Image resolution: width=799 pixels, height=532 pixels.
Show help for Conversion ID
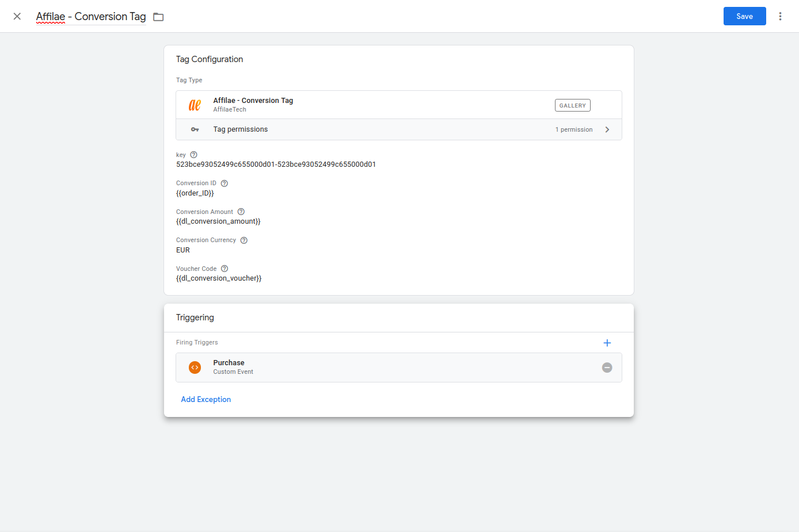225,183
